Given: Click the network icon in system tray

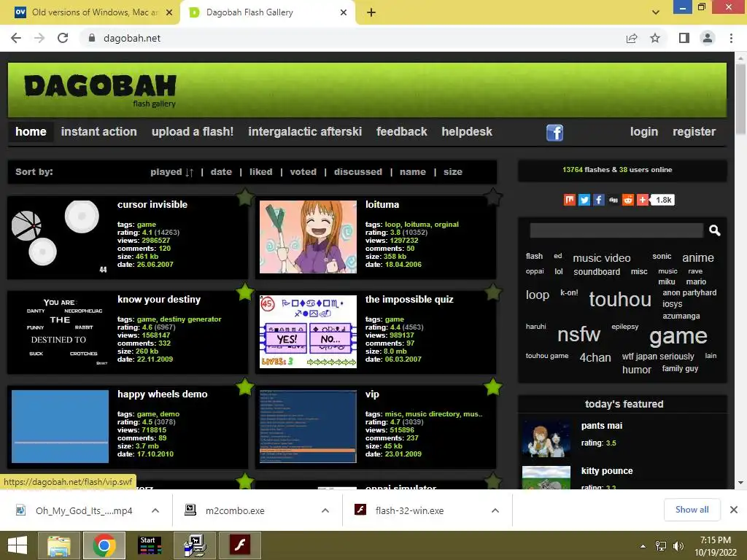Looking at the screenshot, I should pyautogui.click(x=661, y=546).
